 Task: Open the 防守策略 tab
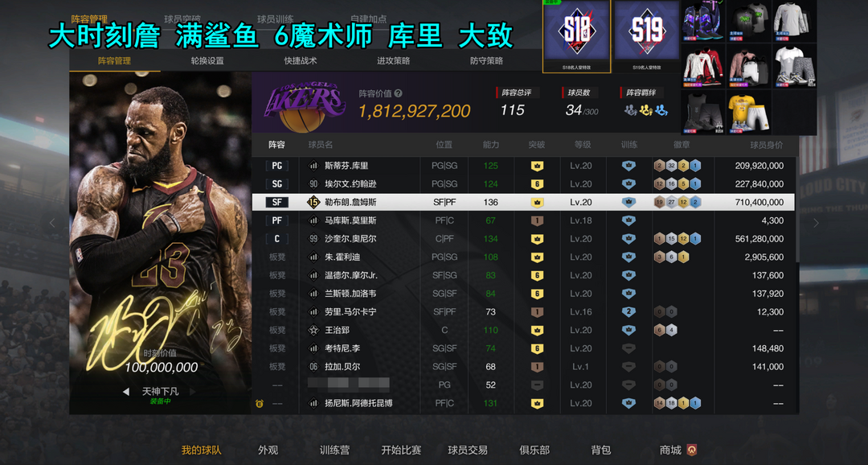[486, 61]
